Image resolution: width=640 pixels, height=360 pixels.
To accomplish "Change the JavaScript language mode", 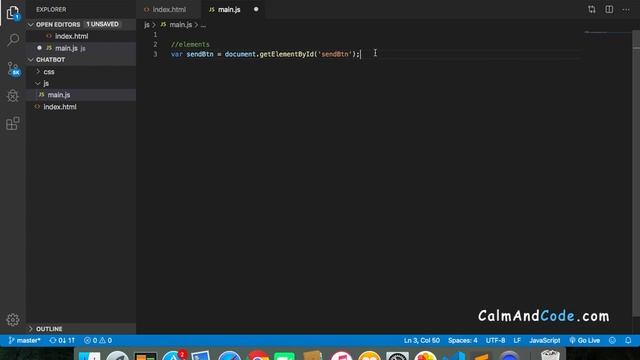I will 544,340.
